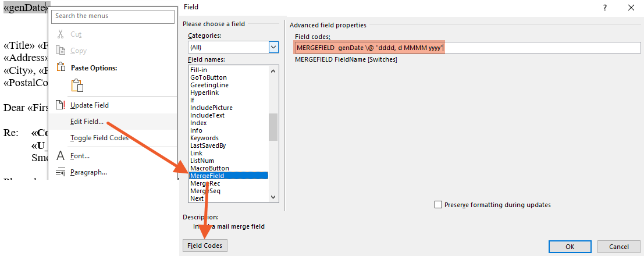Enable Preserve formatting during updates
The height and width of the screenshot is (256, 644).
tap(439, 205)
